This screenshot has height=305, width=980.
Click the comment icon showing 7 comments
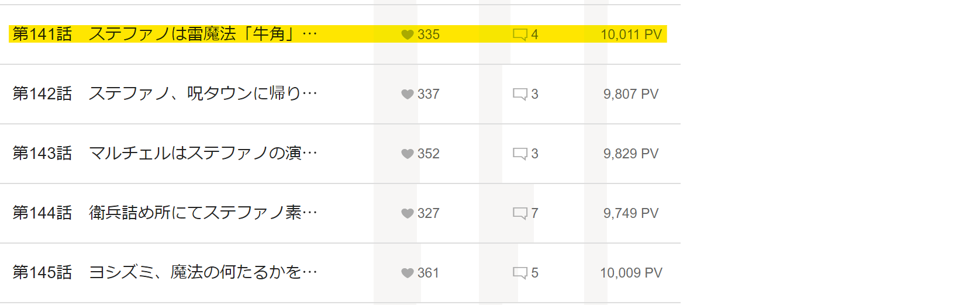(520, 213)
